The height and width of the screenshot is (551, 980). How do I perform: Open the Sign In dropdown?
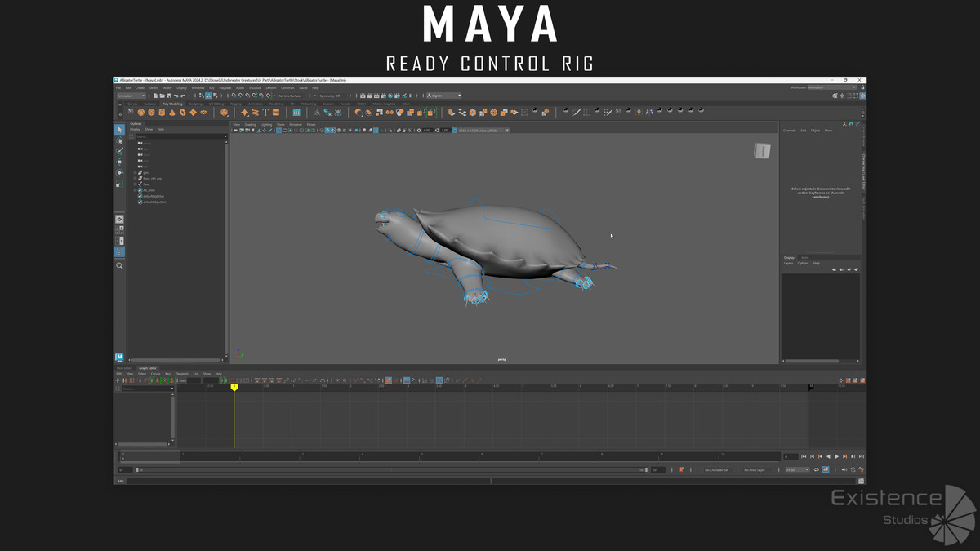point(443,96)
